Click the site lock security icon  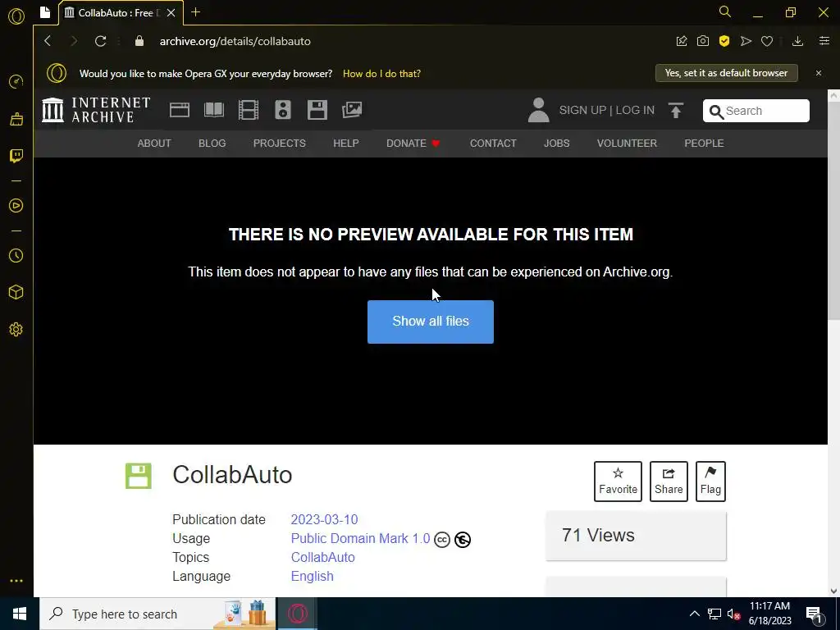(139, 41)
